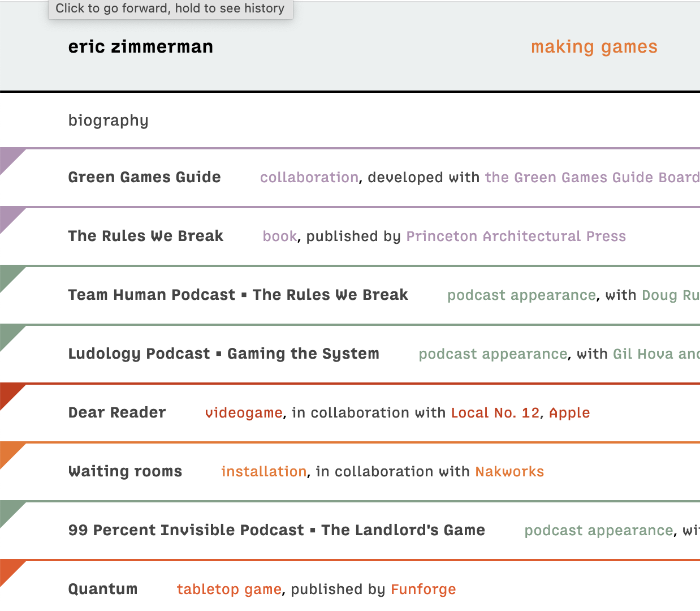Click the orange corner triangle beside Waiting rooms

coord(8,451)
